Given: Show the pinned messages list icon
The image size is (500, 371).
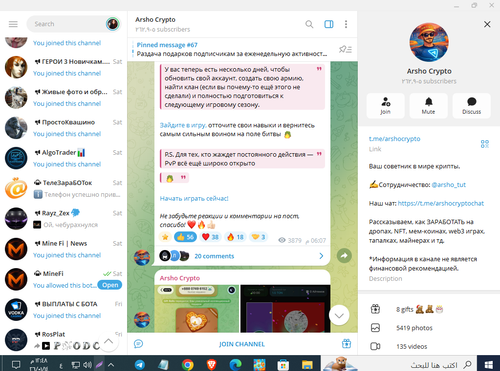Looking at the screenshot, I should tap(345, 49).
